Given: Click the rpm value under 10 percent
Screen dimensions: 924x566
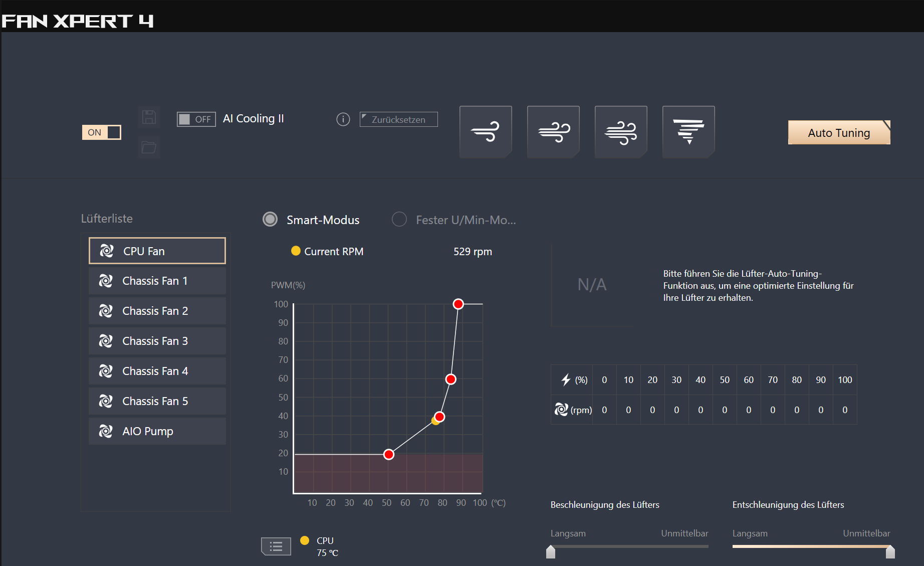Looking at the screenshot, I should [628, 410].
